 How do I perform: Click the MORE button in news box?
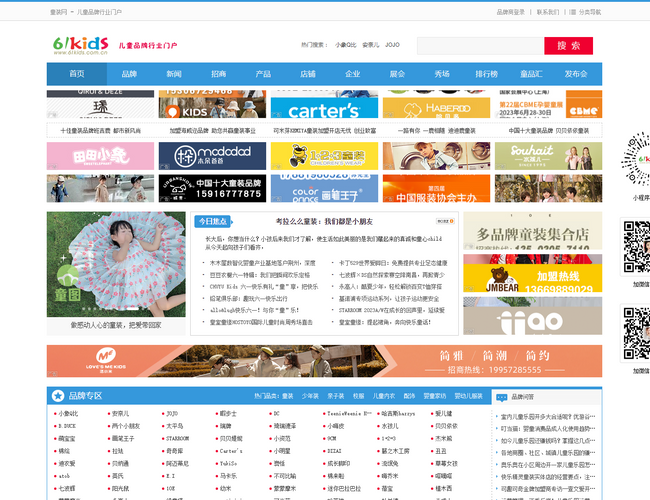pos(445,221)
